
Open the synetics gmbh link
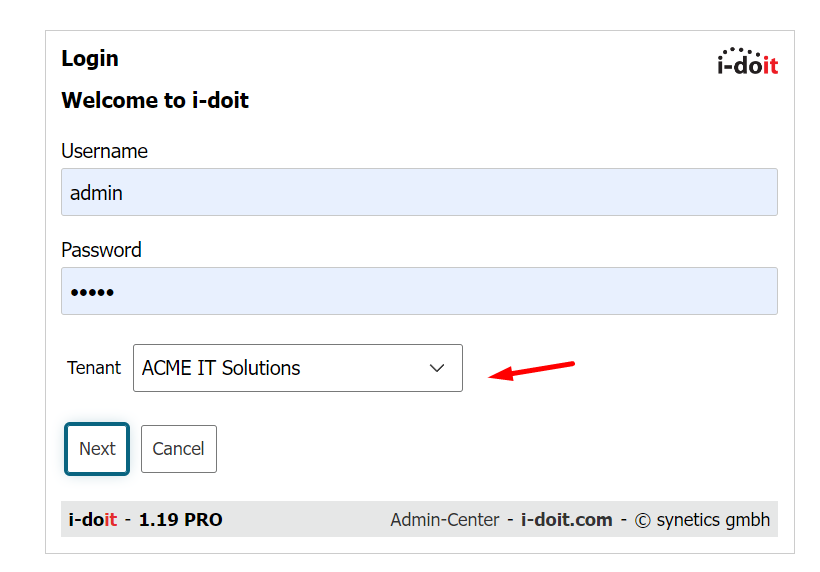pos(713,520)
